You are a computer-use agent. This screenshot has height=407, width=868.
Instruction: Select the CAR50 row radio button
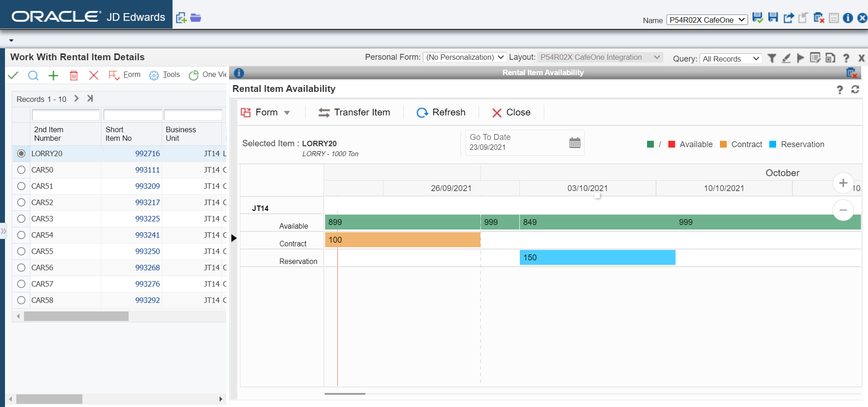click(21, 170)
